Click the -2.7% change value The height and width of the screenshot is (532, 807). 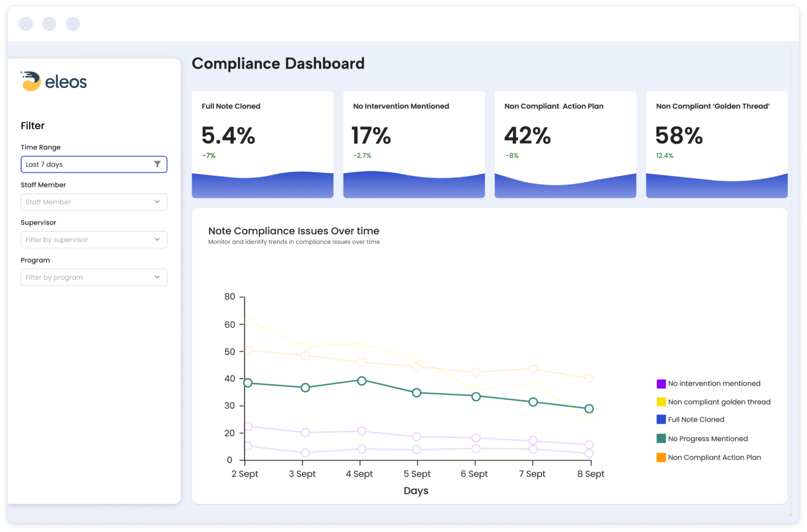tap(362, 155)
